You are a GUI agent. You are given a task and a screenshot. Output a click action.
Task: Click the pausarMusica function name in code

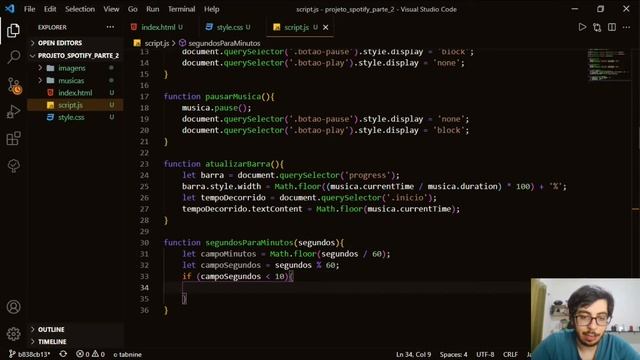pos(233,96)
